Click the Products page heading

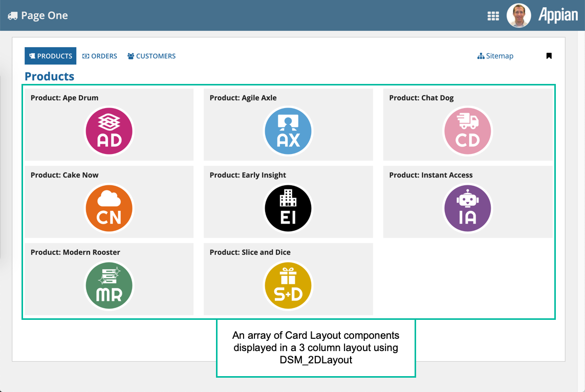pos(50,76)
